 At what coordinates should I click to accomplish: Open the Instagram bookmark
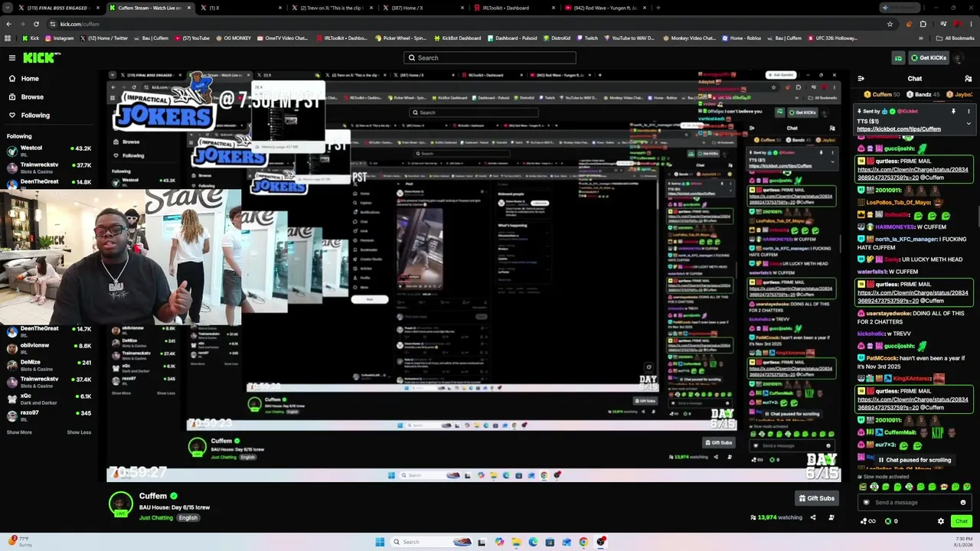(x=60, y=37)
